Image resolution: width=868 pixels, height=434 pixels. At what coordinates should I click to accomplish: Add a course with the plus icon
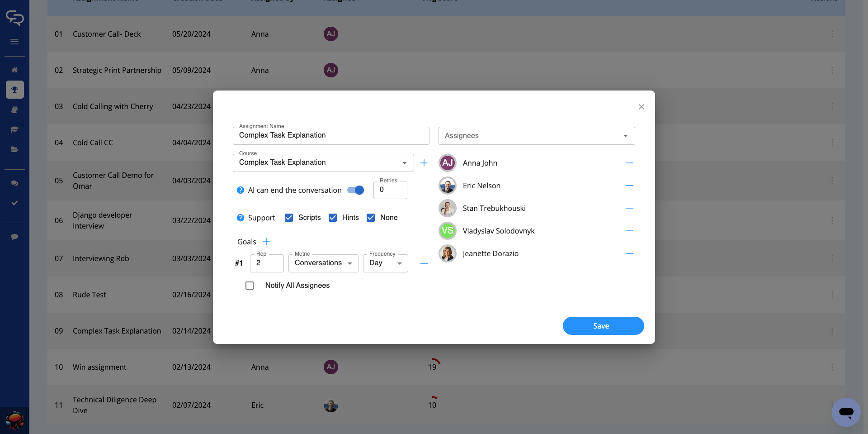(x=424, y=163)
